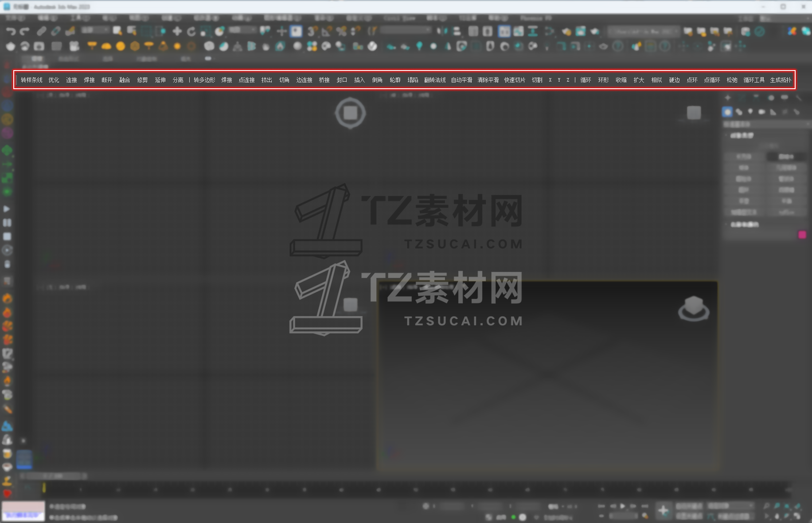This screenshot has height=523, width=812.
Task: Click the yellow time slider marker
Action: (44, 488)
